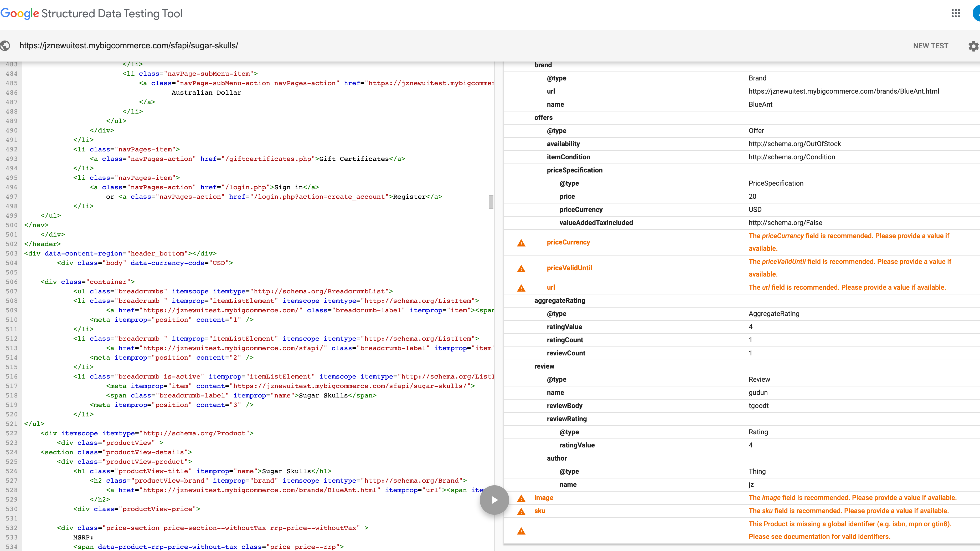Click the orange sku warning label
This screenshot has height=551, width=980.
(539, 511)
